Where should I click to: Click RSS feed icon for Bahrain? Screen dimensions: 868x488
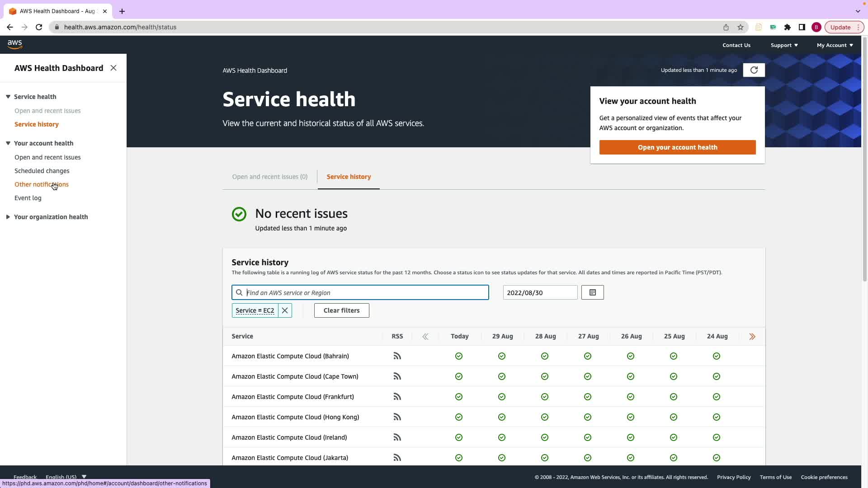[x=397, y=356]
